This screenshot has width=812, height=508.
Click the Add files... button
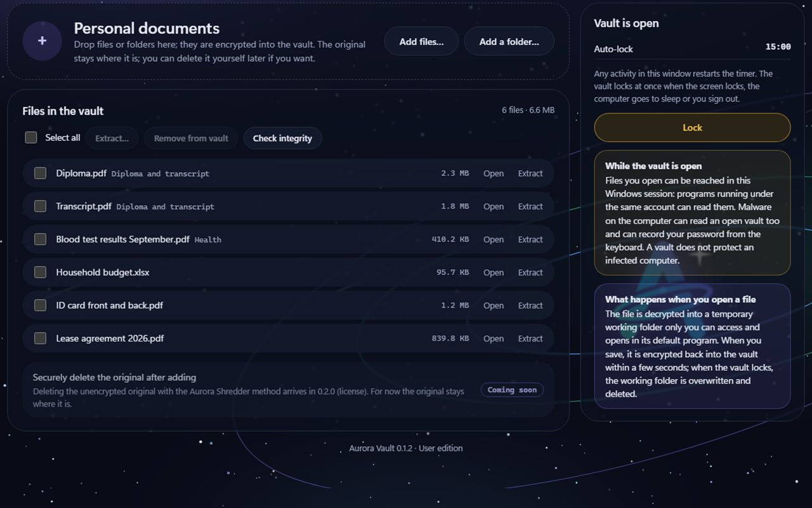tap(421, 41)
